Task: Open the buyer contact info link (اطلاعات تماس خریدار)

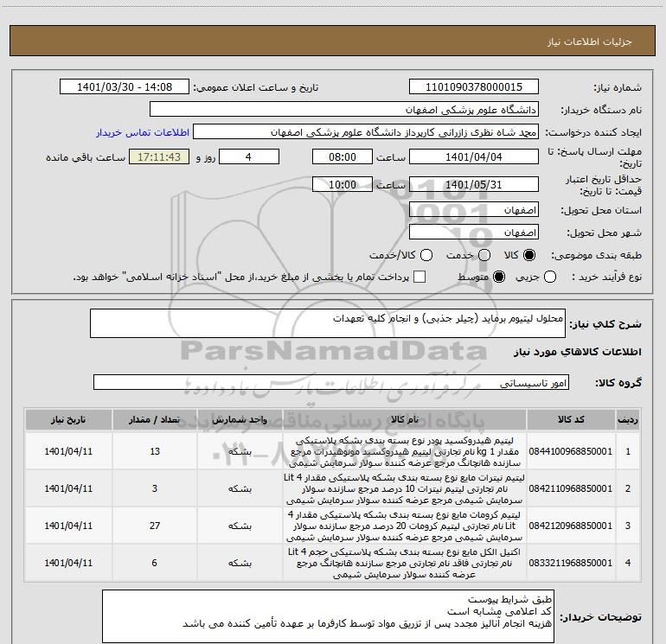Action: pyautogui.click(x=143, y=132)
